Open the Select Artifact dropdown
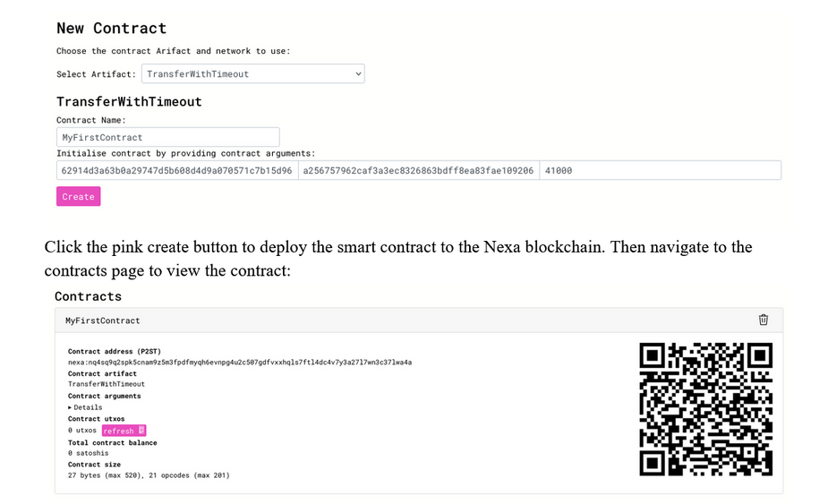The width and height of the screenshot is (828, 504). pos(252,74)
